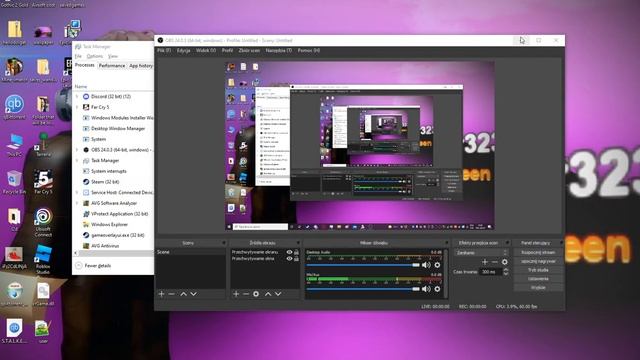Expand Discord process group in Task Manager
Image resolution: width=640 pixels, height=360 pixels.
(x=77, y=97)
